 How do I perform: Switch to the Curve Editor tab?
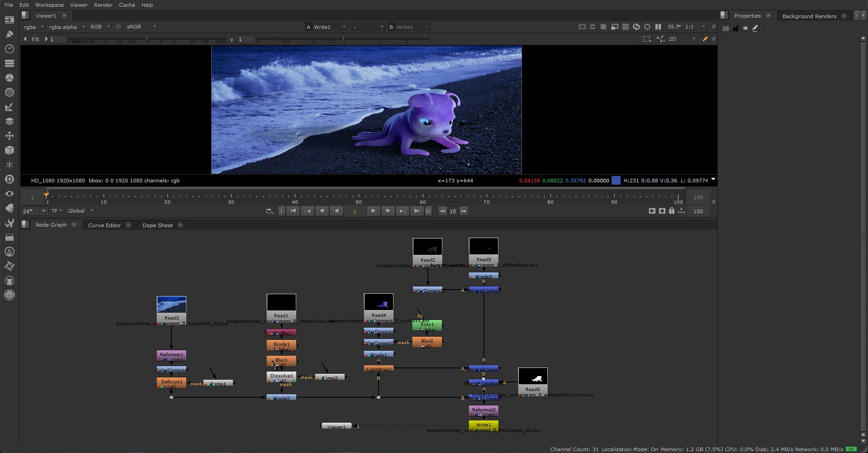coord(104,225)
